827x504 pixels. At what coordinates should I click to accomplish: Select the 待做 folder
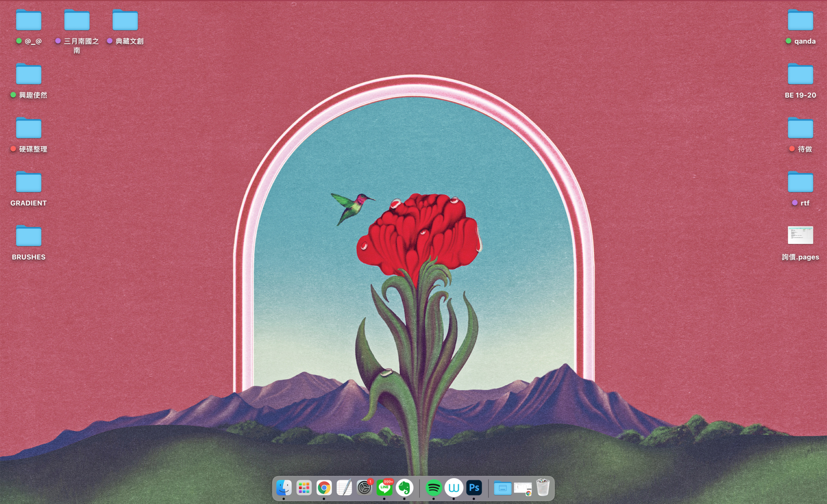[800, 128]
